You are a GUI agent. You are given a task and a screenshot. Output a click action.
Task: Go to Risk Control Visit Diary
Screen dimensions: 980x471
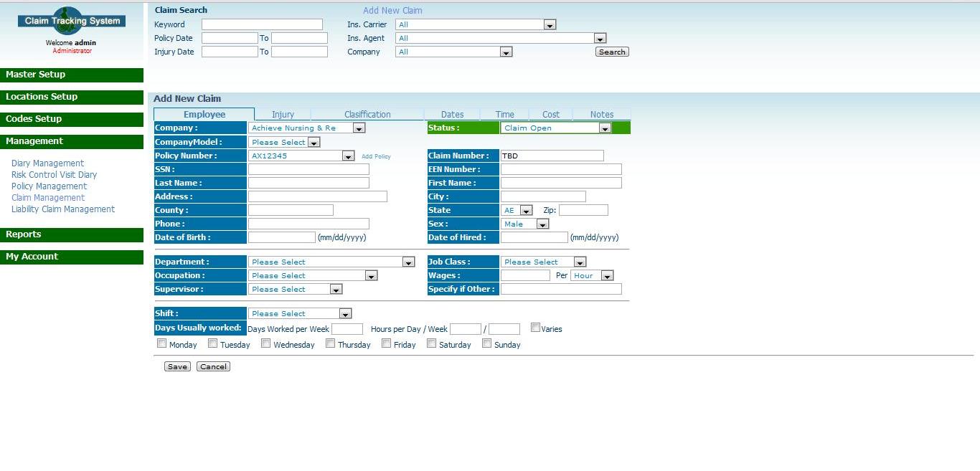coord(54,175)
